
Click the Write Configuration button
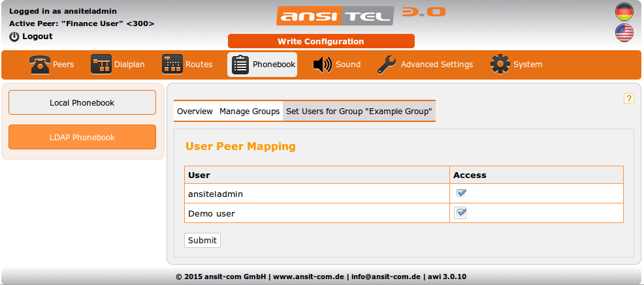[321, 41]
